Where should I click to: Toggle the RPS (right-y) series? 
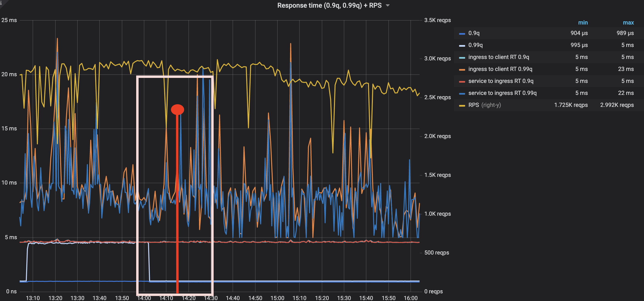click(485, 105)
